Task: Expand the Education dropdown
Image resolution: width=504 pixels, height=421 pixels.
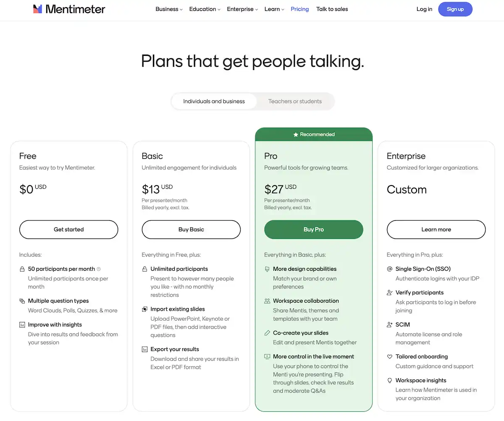Action: (x=204, y=9)
